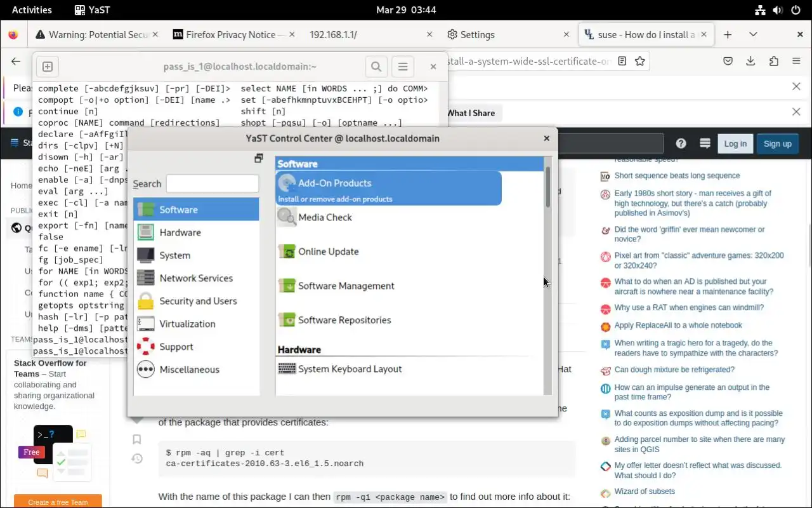The image size is (812, 508).
Task: Open 'Can dough mixture be refrigerated?' link
Action: [674, 370]
